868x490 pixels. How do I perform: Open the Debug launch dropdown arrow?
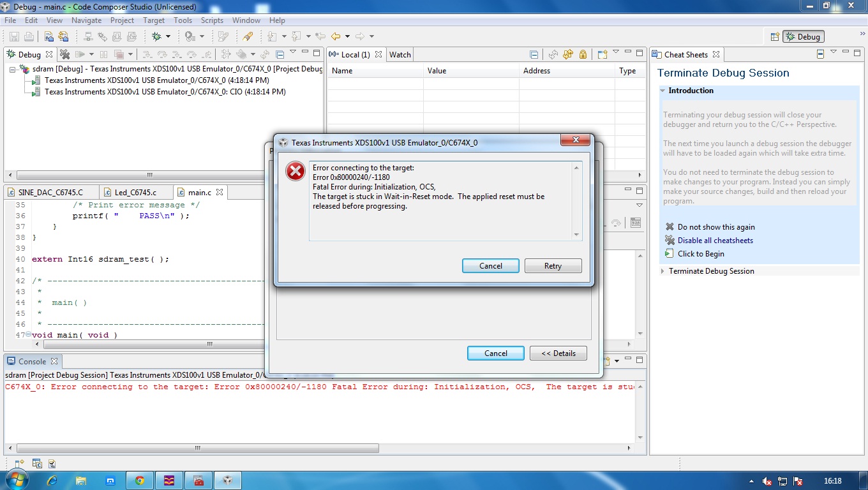(x=168, y=37)
